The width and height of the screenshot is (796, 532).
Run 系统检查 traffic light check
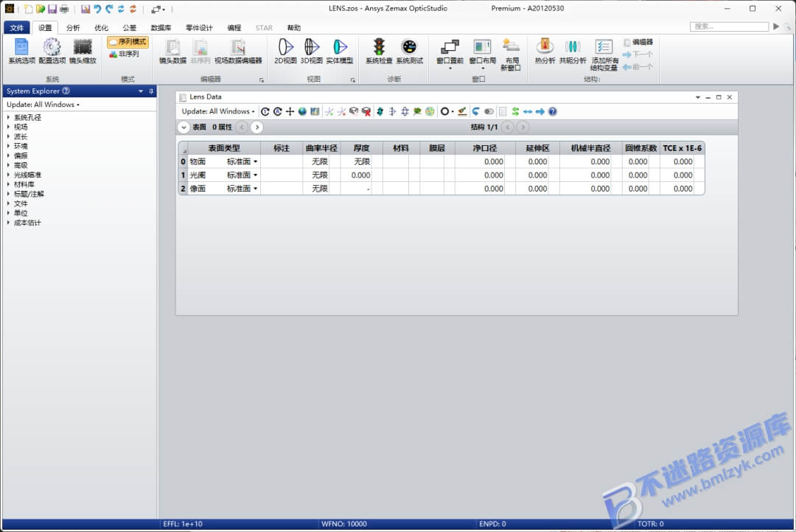380,51
